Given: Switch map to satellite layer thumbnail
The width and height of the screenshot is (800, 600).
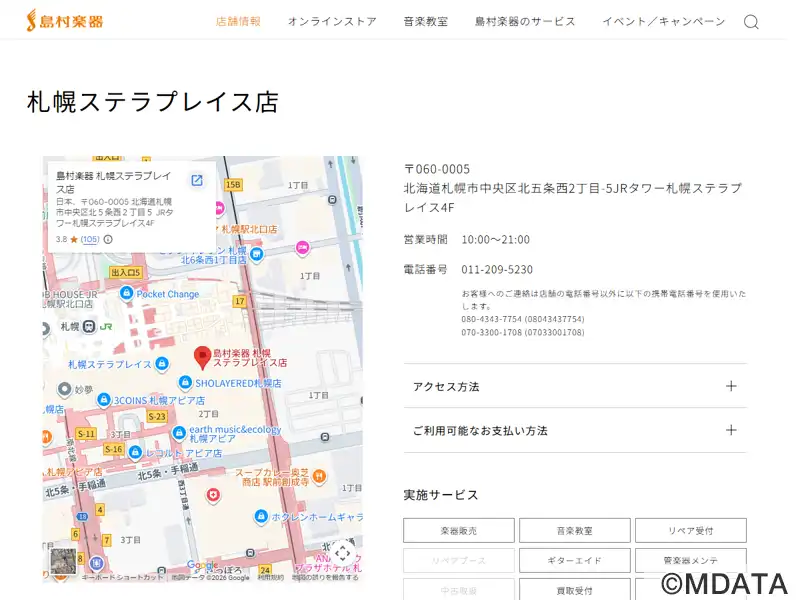Looking at the screenshot, I should coord(62,560).
